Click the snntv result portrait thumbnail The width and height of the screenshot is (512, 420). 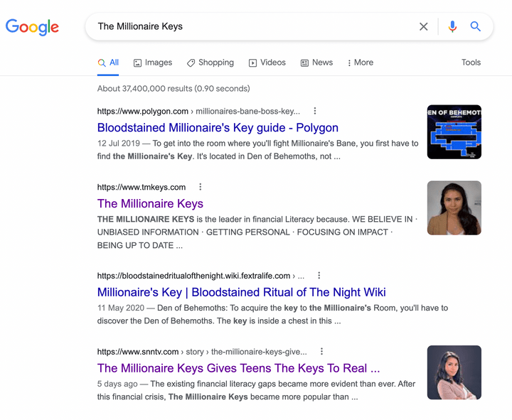[x=454, y=372]
